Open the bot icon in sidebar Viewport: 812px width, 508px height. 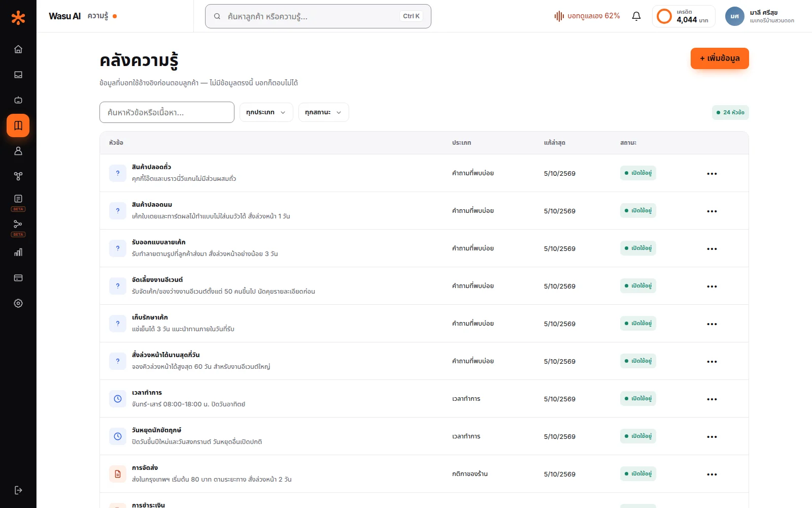pos(18,100)
